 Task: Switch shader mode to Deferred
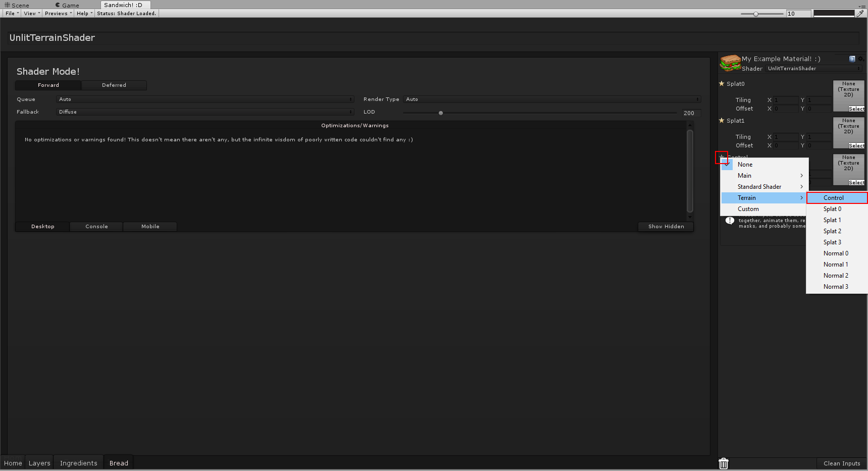114,85
